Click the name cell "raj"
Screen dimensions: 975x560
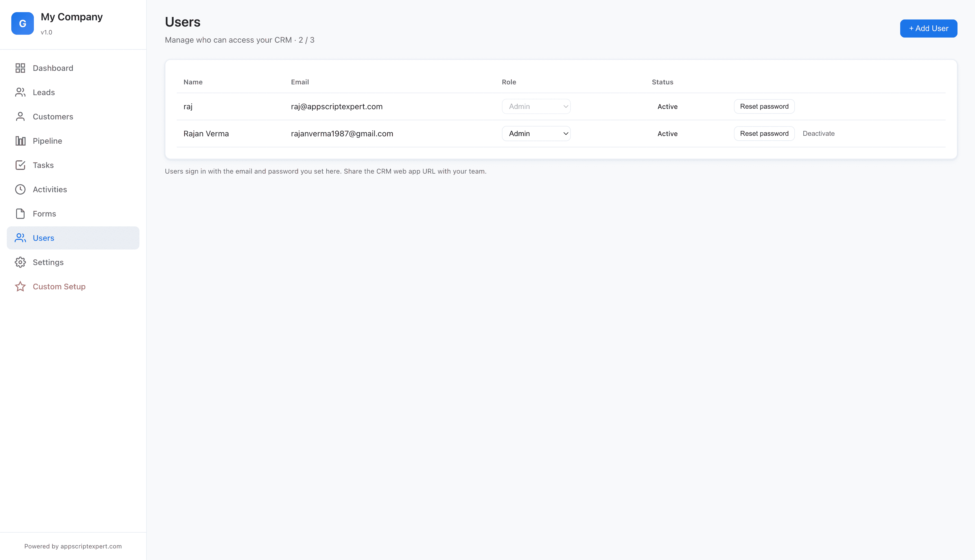tap(188, 106)
